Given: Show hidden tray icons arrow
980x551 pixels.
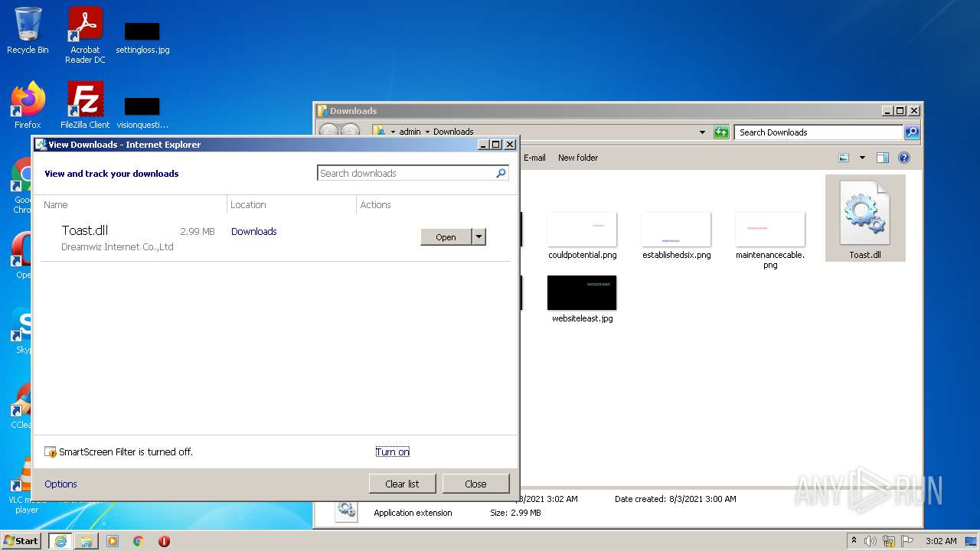Looking at the screenshot, I should coord(854,541).
